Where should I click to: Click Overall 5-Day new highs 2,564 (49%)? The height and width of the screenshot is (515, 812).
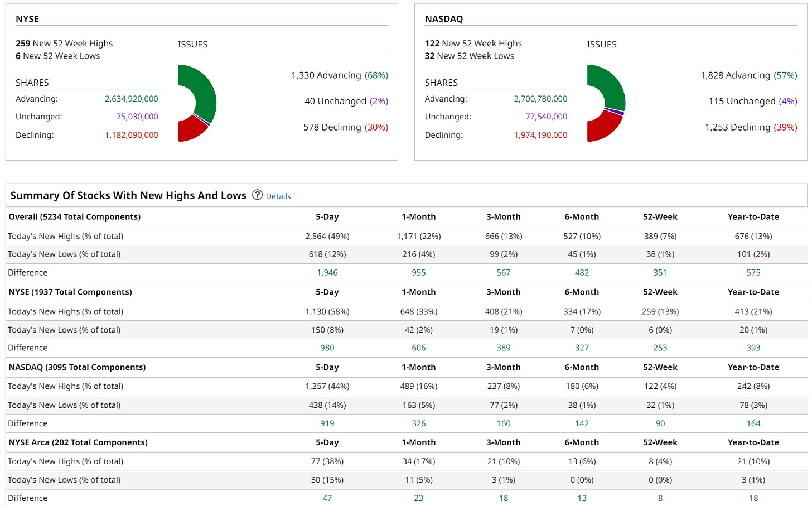point(327,237)
